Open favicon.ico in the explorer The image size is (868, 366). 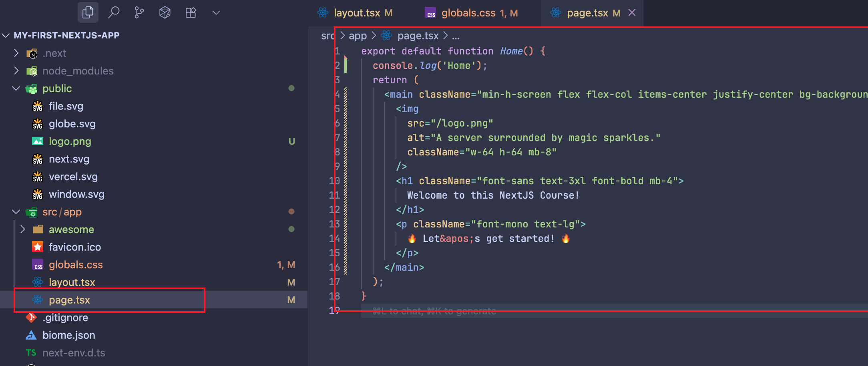pos(75,247)
